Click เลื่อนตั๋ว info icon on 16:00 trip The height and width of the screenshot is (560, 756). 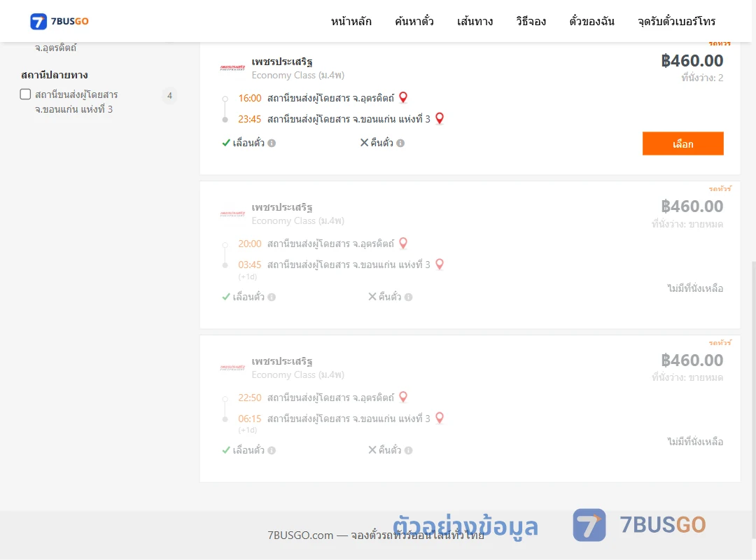272,143
